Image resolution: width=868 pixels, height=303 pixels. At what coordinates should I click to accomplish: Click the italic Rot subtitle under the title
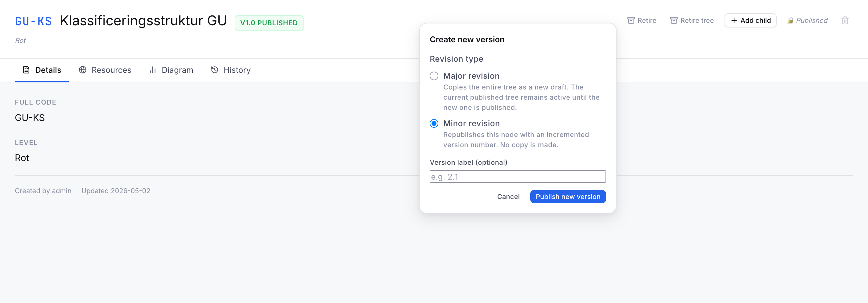click(x=20, y=40)
